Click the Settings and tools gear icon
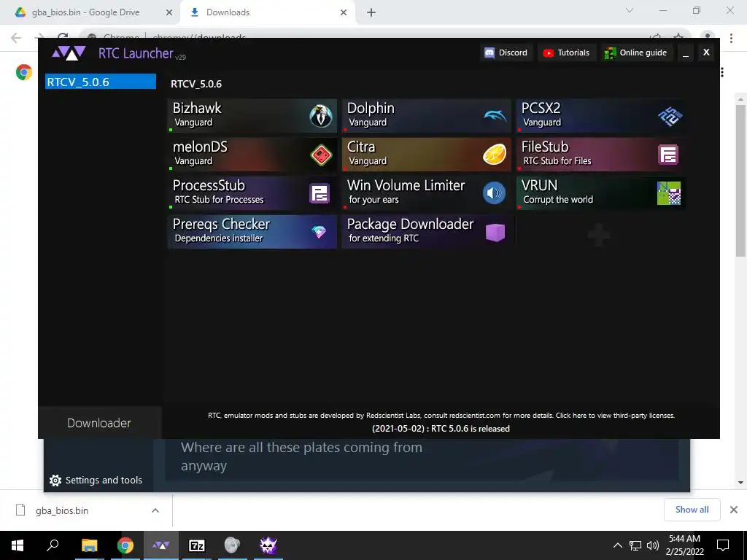Screen dimensions: 747x560 click(x=55, y=481)
